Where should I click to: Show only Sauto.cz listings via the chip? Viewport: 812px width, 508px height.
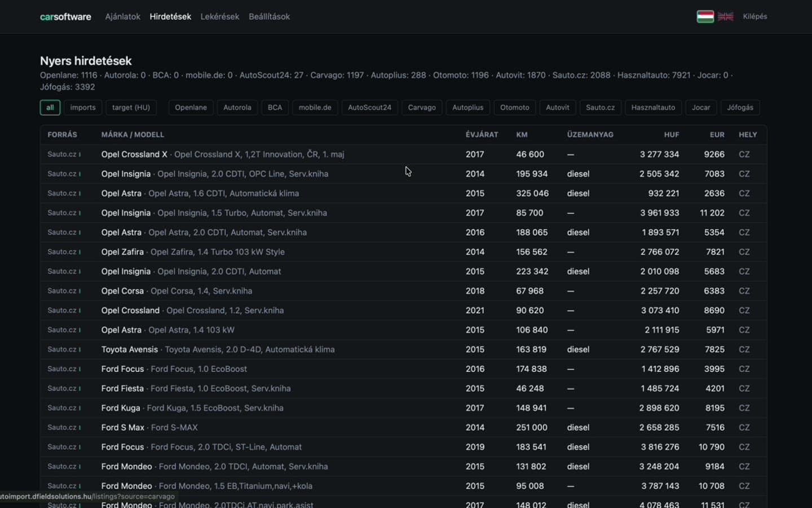601,107
